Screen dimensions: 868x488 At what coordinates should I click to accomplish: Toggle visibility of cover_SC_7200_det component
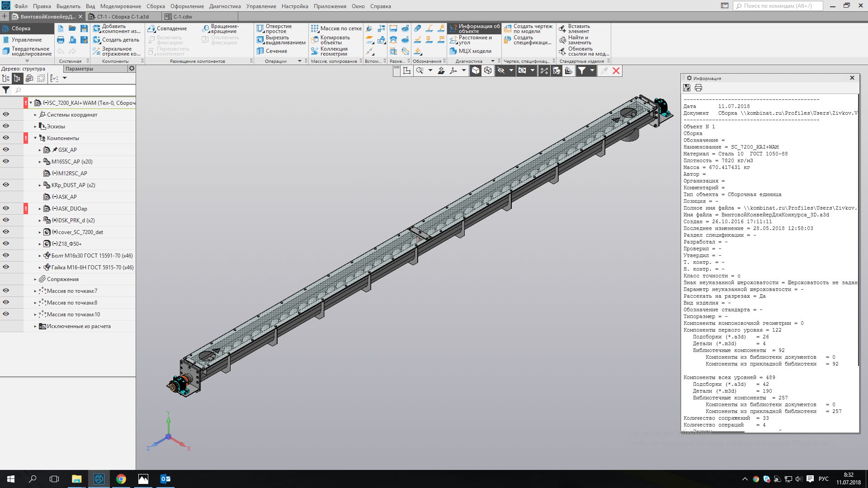pos(6,232)
